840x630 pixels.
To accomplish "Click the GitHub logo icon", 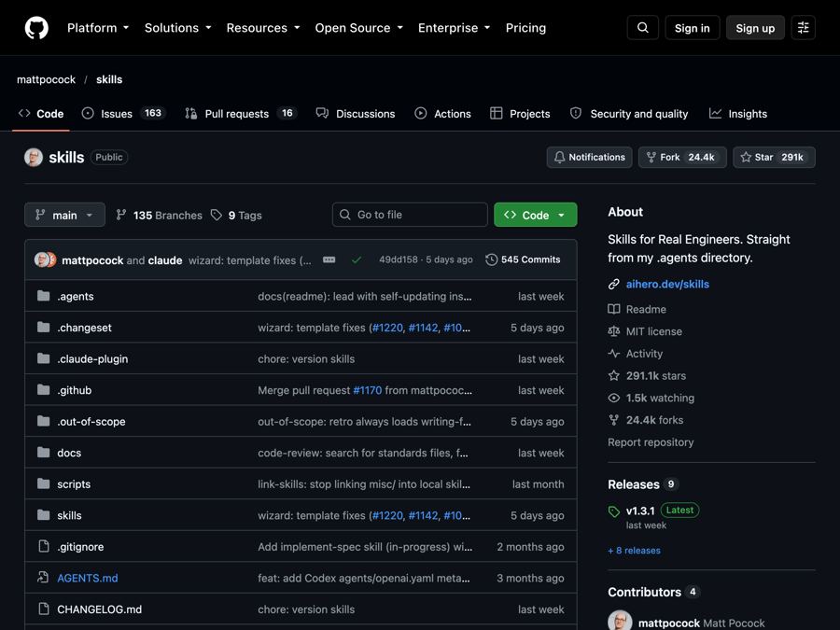I will pos(36,28).
